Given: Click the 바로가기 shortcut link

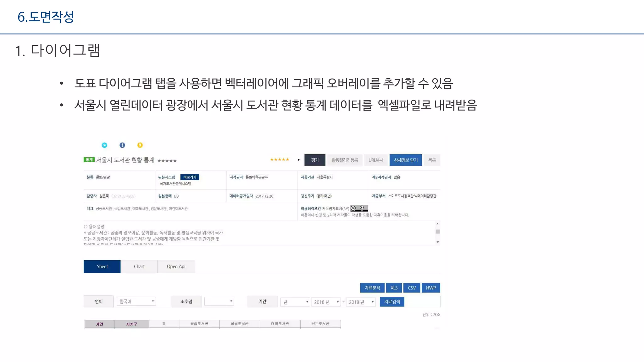Looking at the screenshot, I should [190, 177].
